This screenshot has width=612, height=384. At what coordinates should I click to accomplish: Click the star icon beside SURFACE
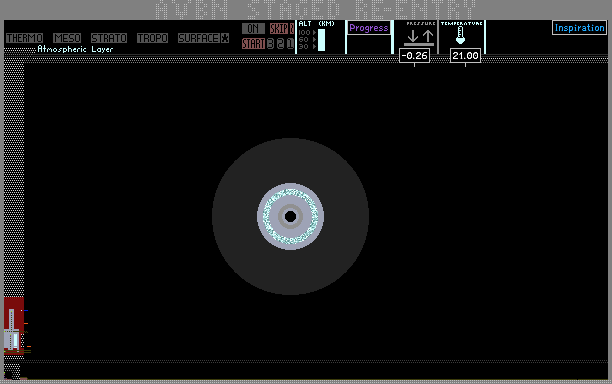[225, 38]
